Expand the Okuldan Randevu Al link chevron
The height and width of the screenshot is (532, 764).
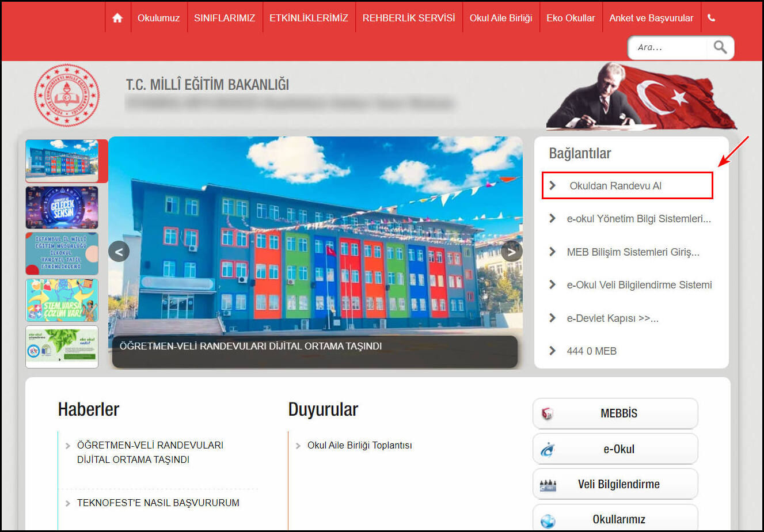coord(553,185)
